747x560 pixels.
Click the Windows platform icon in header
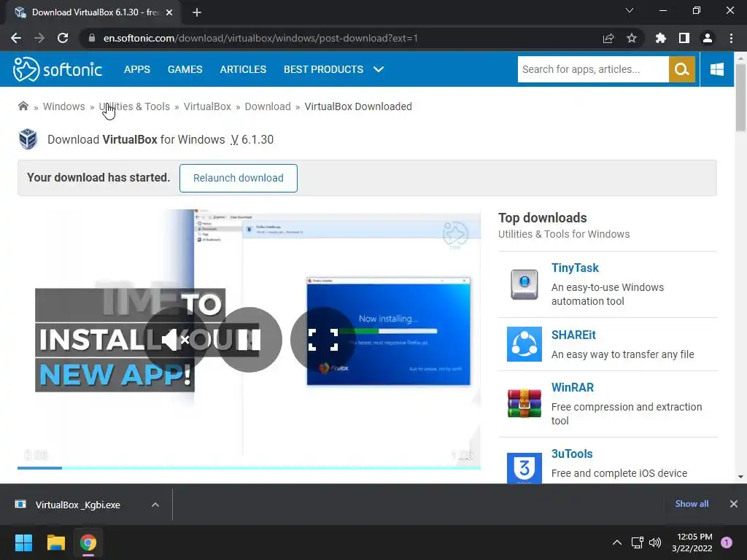(716, 69)
